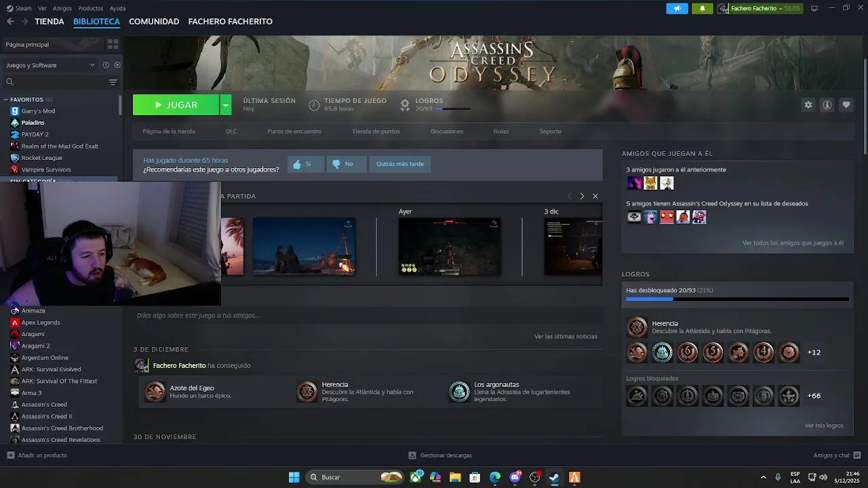The height and width of the screenshot is (488, 868).
Task: Expand Juegos y Software filter dropdown
Action: point(50,65)
